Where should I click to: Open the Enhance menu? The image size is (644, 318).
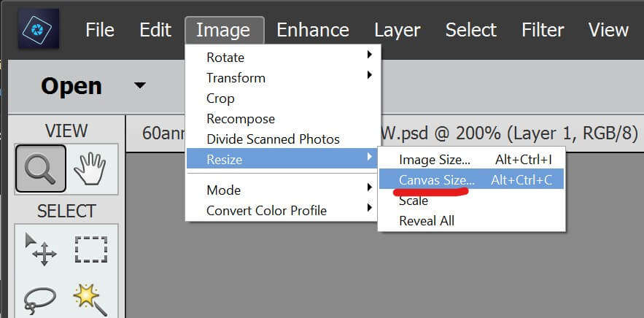pyautogui.click(x=313, y=30)
